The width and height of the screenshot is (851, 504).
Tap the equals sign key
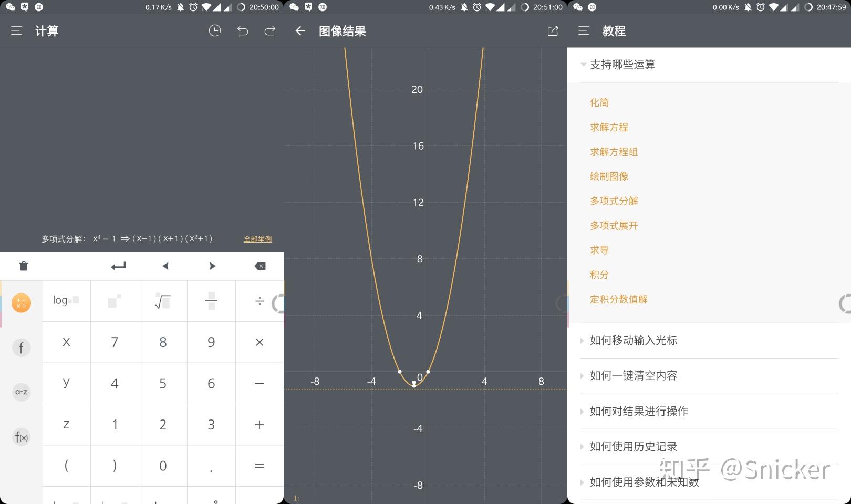point(260,466)
